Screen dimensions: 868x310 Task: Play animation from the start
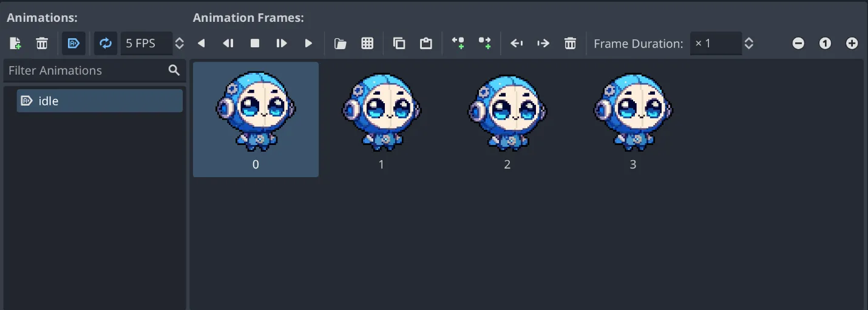point(282,43)
